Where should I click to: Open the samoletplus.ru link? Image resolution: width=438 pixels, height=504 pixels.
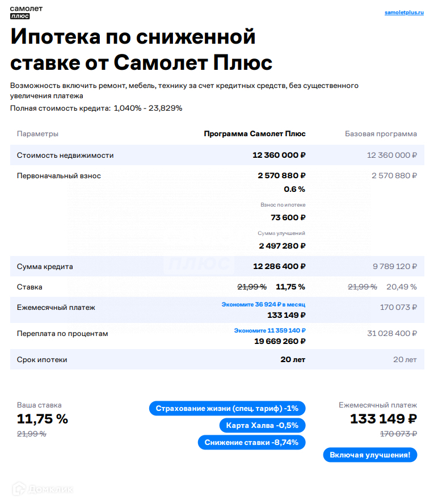click(404, 12)
